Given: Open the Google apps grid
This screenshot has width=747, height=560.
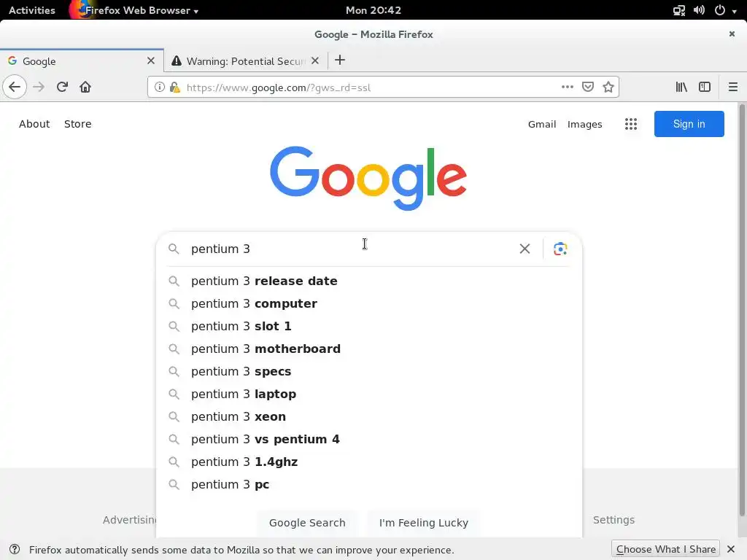Looking at the screenshot, I should point(631,124).
